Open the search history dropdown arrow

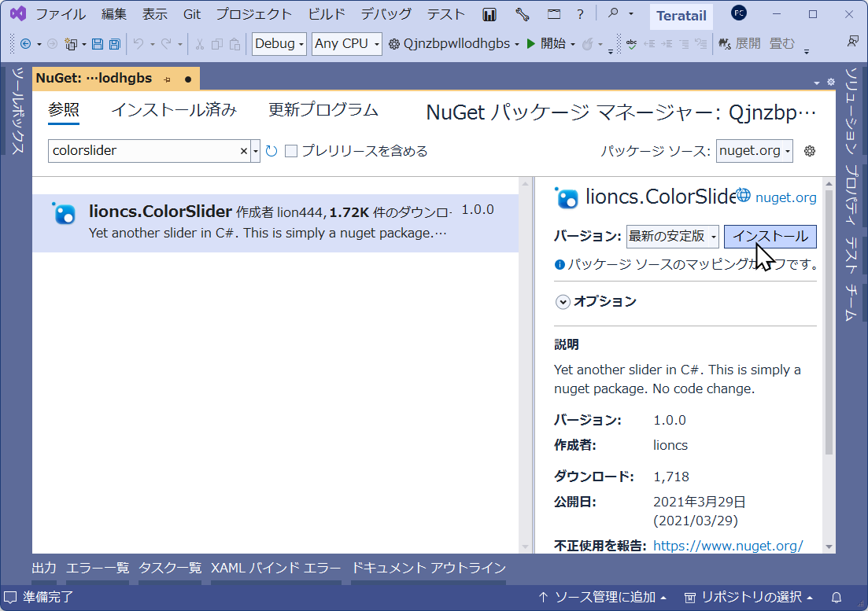(x=256, y=151)
